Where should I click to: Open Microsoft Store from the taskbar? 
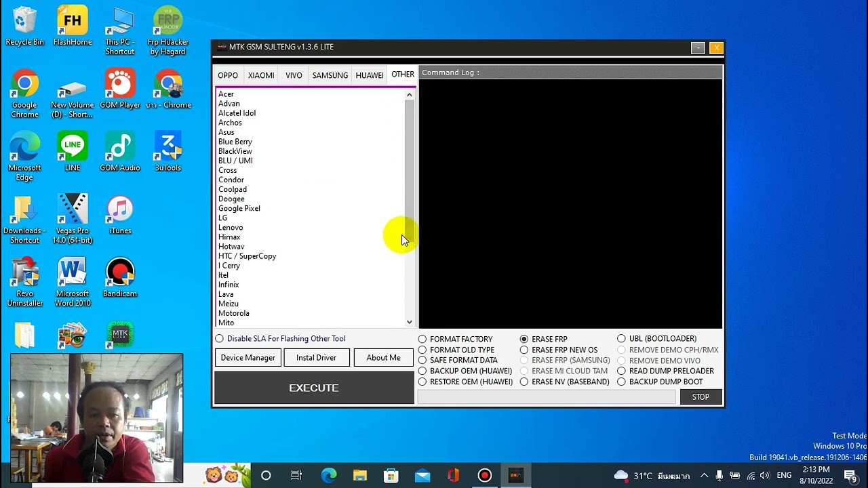pyautogui.click(x=391, y=475)
